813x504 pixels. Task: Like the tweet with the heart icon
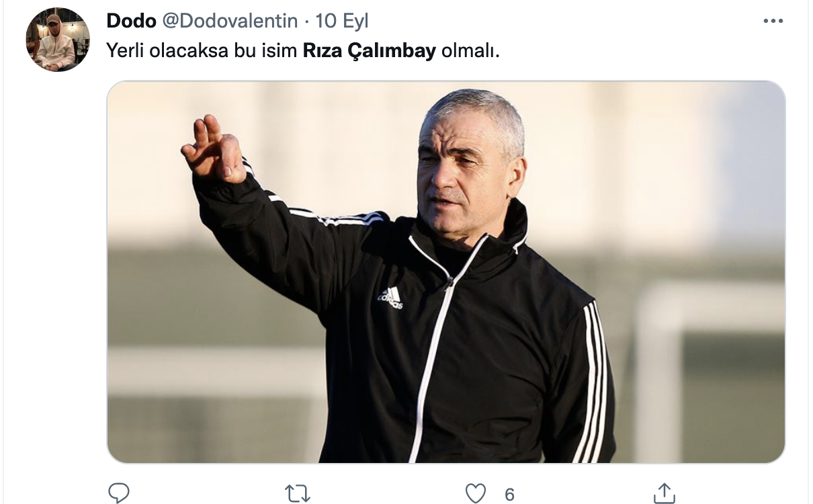[476, 494]
